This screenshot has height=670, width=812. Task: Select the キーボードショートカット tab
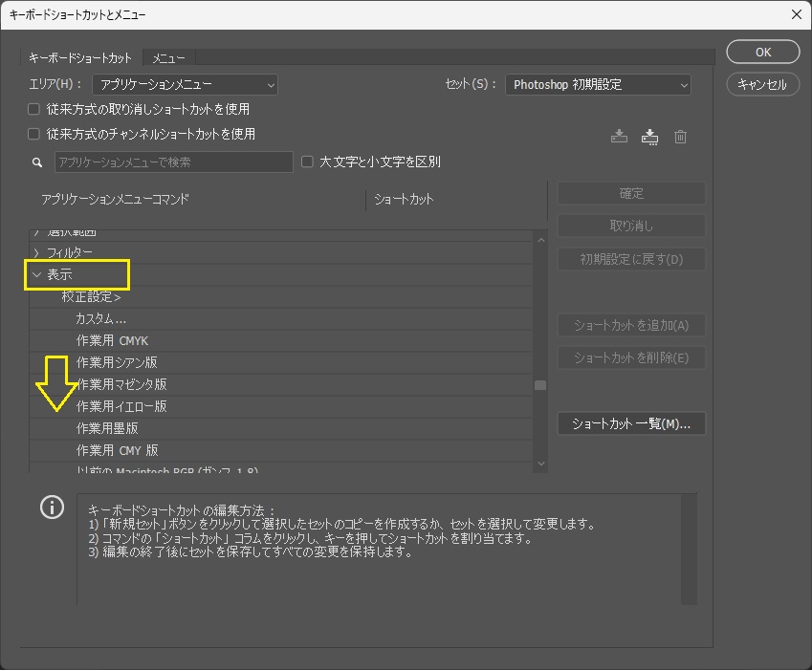coord(80,58)
